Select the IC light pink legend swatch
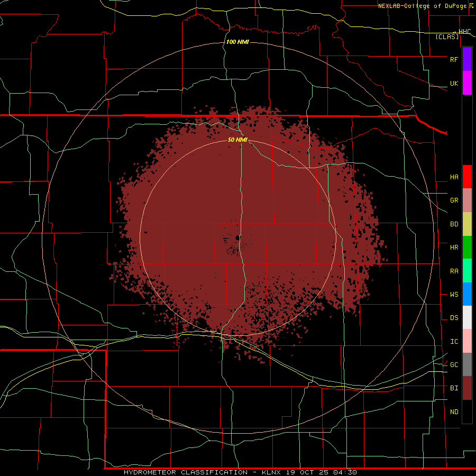Image resolution: width=476 pixels, height=476 pixels. (x=467, y=341)
